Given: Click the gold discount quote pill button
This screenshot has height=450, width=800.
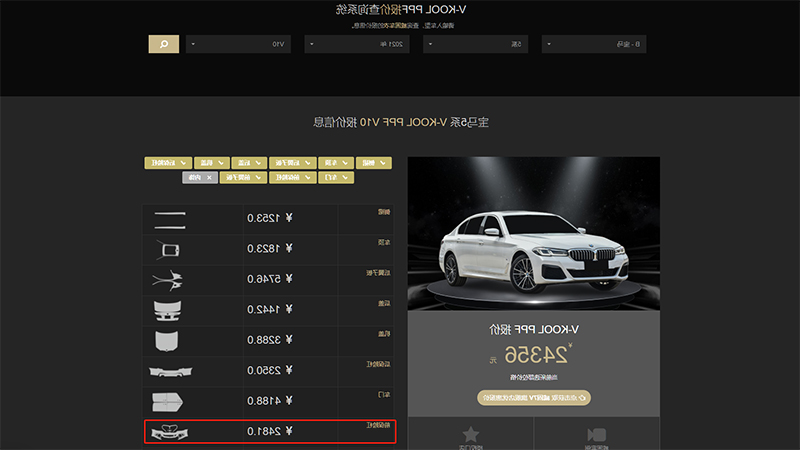Looking at the screenshot, I should [534, 397].
